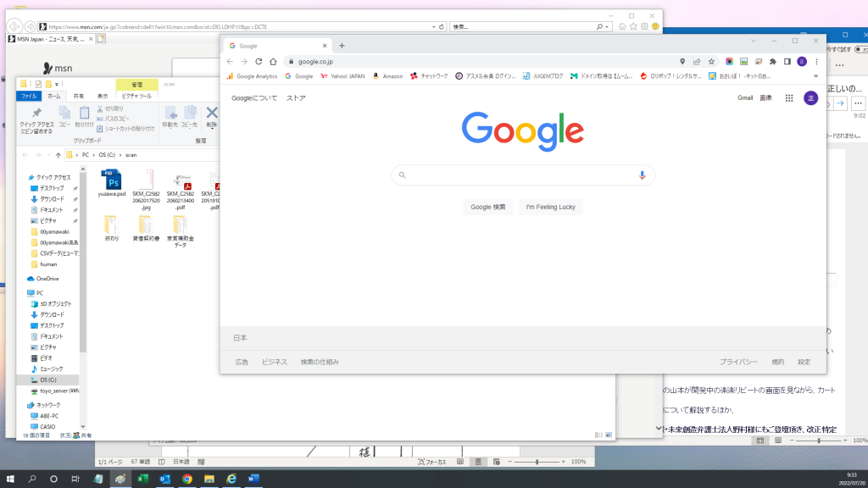Go up one folder level in Explorer

(x=58, y=155)
